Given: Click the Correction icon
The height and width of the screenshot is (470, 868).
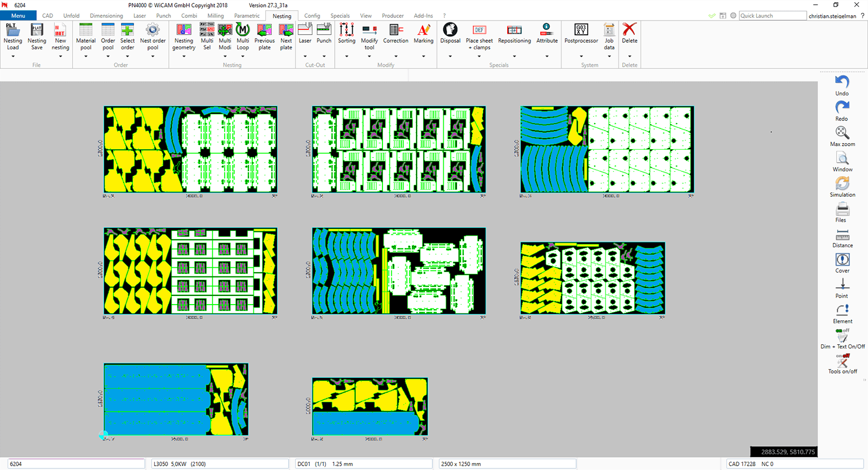Looking at the screenshot, I should 395,30.
